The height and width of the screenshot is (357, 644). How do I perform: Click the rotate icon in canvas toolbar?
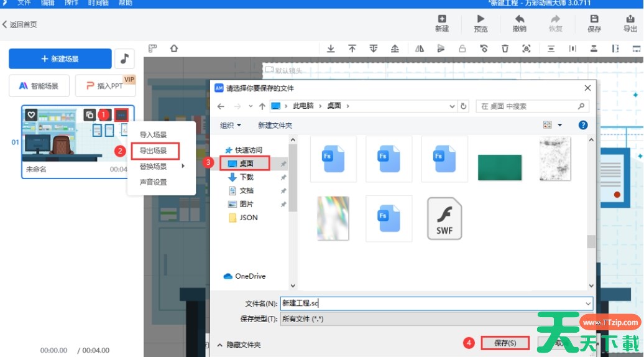coord(484,49)
